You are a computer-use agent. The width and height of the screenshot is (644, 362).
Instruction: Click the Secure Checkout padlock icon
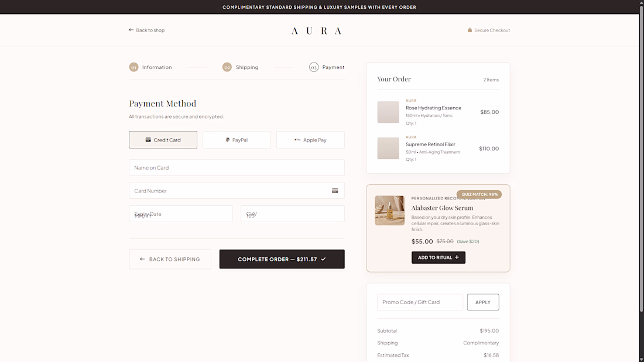click(470, 30)
